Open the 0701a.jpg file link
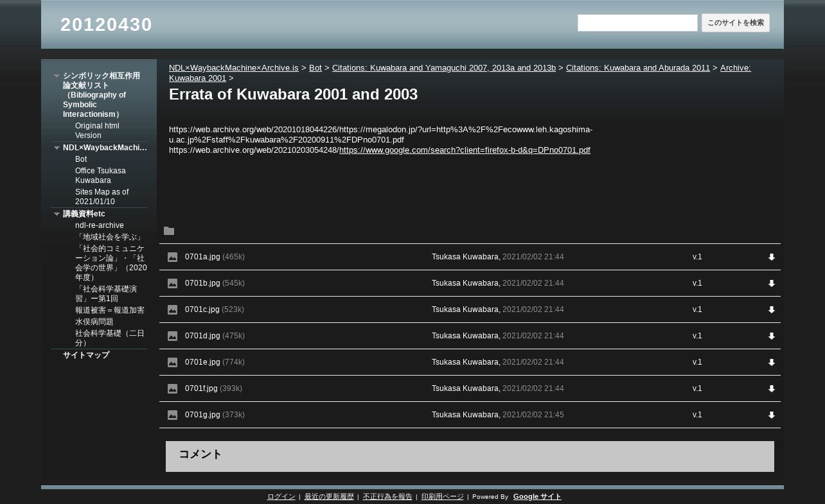Screen dimensions: 825x504 click(202, 257)
